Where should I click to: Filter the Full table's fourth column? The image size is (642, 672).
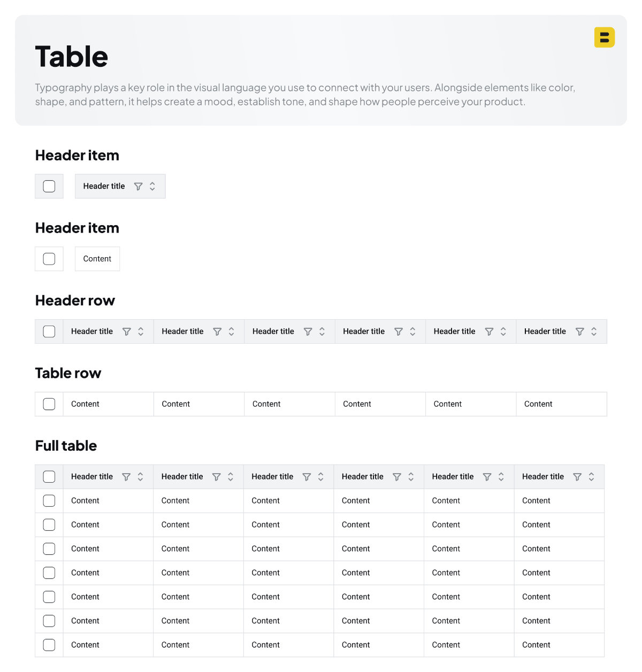tap(397, 477)
